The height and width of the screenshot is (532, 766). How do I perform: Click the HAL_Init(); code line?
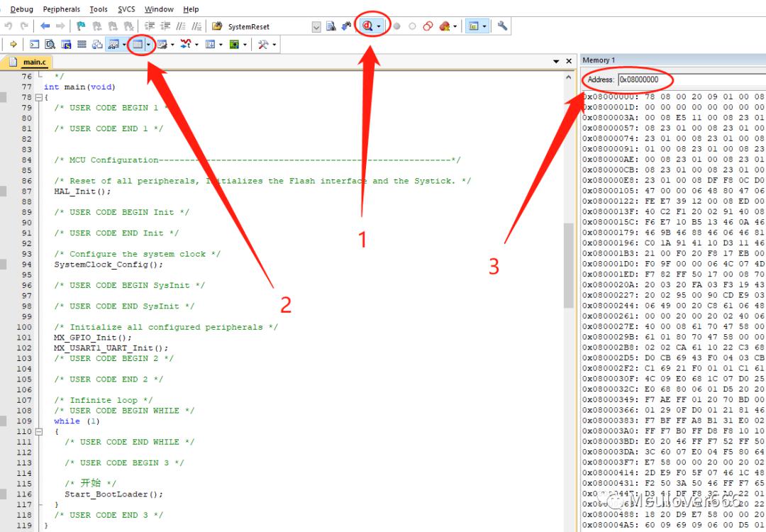coord(82,192)
